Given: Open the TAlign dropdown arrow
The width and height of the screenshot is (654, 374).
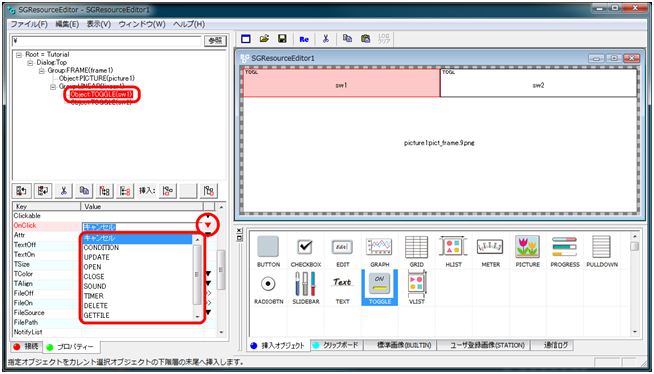Looking at the screenshot, I should pos(208,284).
